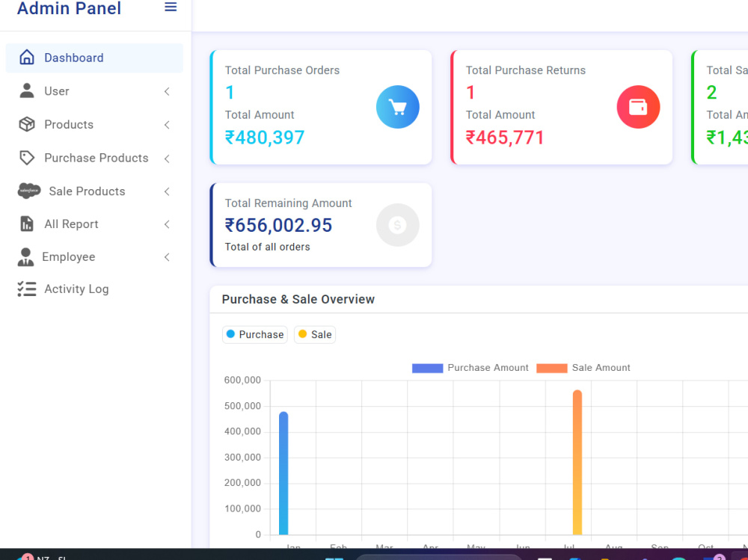Viewport: 748px width, 560px height.
Task: Toggle the Purchase Amount legend swatch
Action: click(x=427, y=368)
